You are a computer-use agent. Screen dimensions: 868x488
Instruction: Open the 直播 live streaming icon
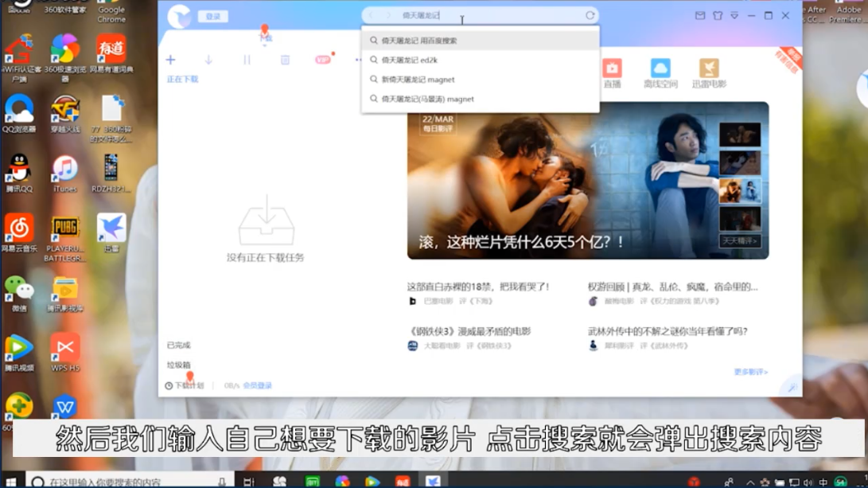tap(612, 72)
